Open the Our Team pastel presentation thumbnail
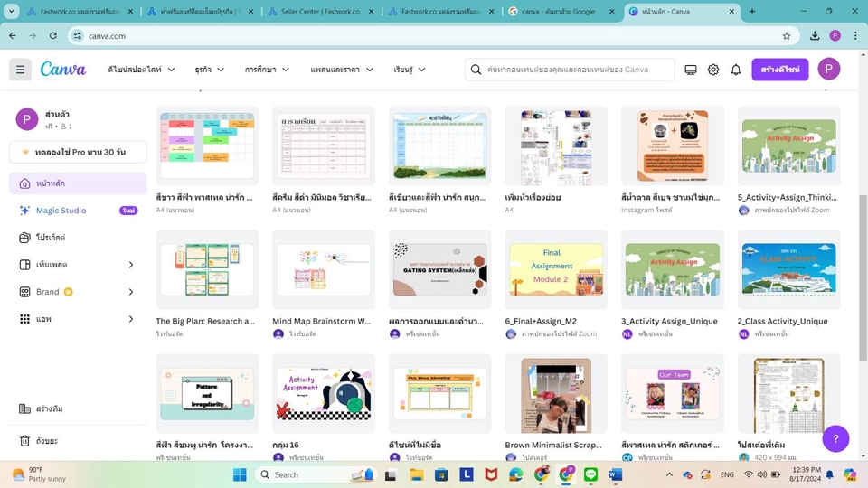868x488 pixels. tap(672, 393)
